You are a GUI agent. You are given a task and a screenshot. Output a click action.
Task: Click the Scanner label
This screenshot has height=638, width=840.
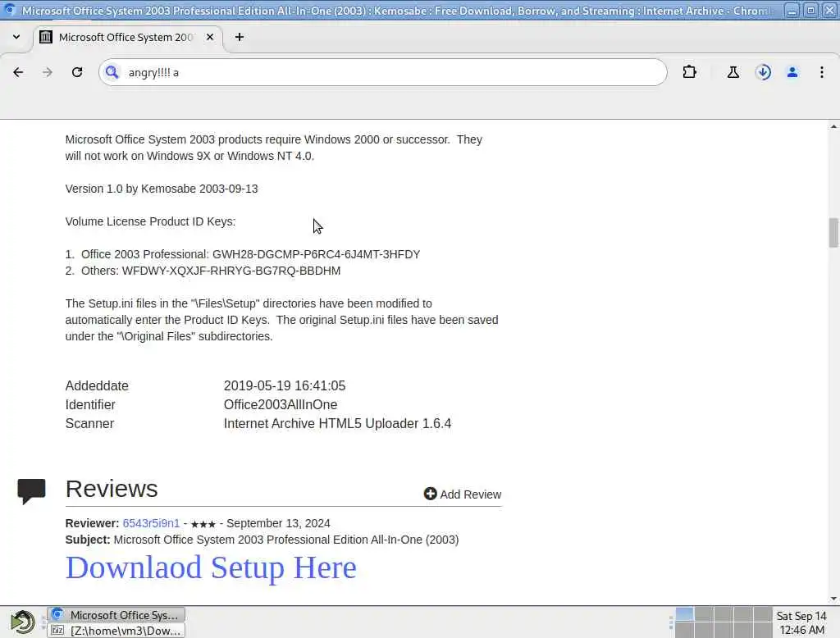pyautogui.click(x=89, y=423)
